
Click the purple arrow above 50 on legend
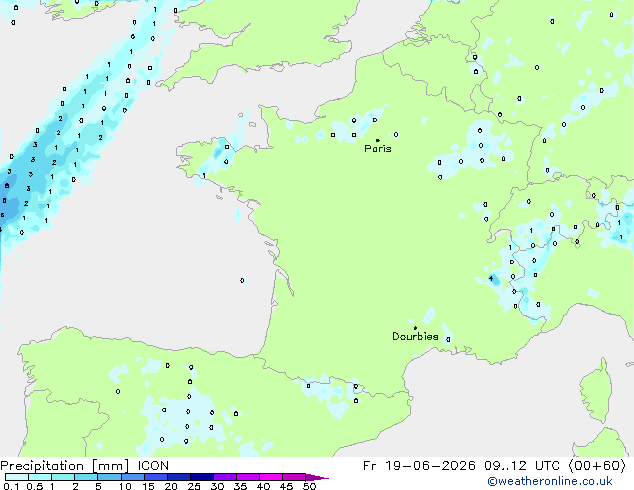pyautogui.click(x=317, y=477)
